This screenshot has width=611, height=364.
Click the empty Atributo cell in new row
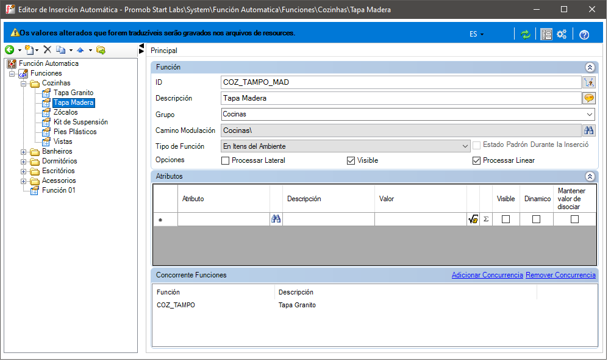pyautogui.click(x=224, y=219)
